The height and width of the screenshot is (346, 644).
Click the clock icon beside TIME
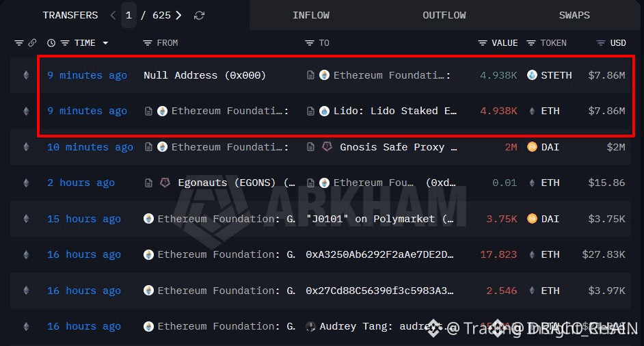51,42
